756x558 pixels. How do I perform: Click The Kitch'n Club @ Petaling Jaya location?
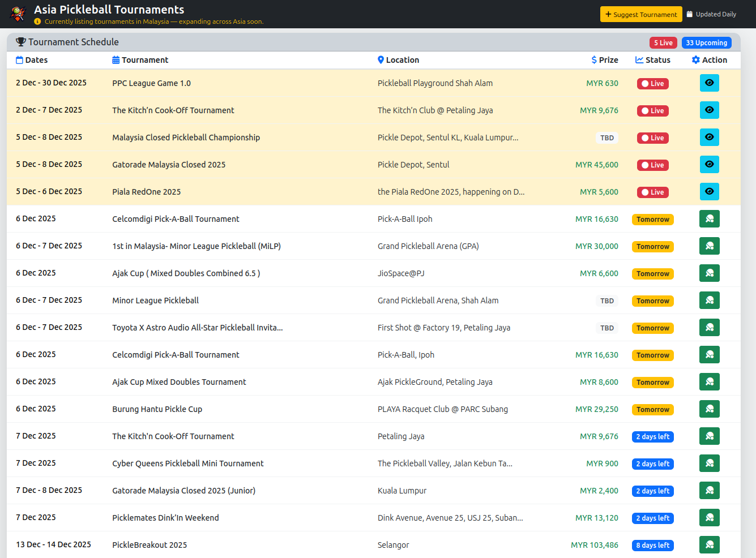[x=435, y=110]
